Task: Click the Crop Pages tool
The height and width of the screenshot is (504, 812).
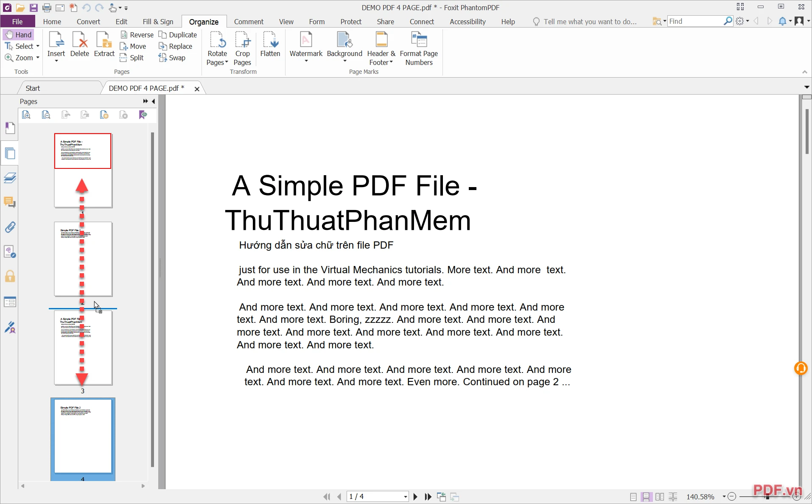Action: tap(242, 48)
